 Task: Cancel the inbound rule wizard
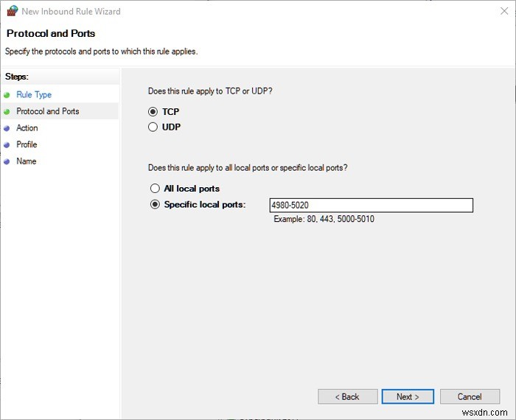[x=470, y=396]
